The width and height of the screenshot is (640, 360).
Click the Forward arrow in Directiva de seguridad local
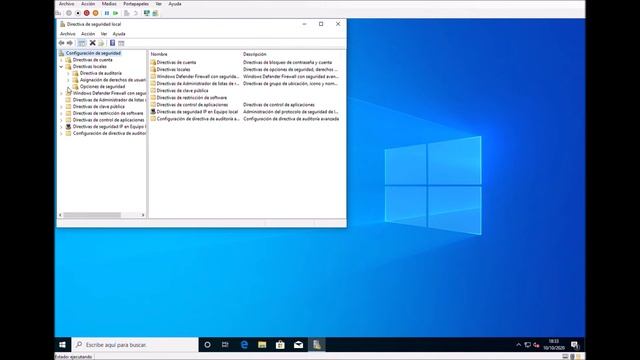tap(70, 43)
